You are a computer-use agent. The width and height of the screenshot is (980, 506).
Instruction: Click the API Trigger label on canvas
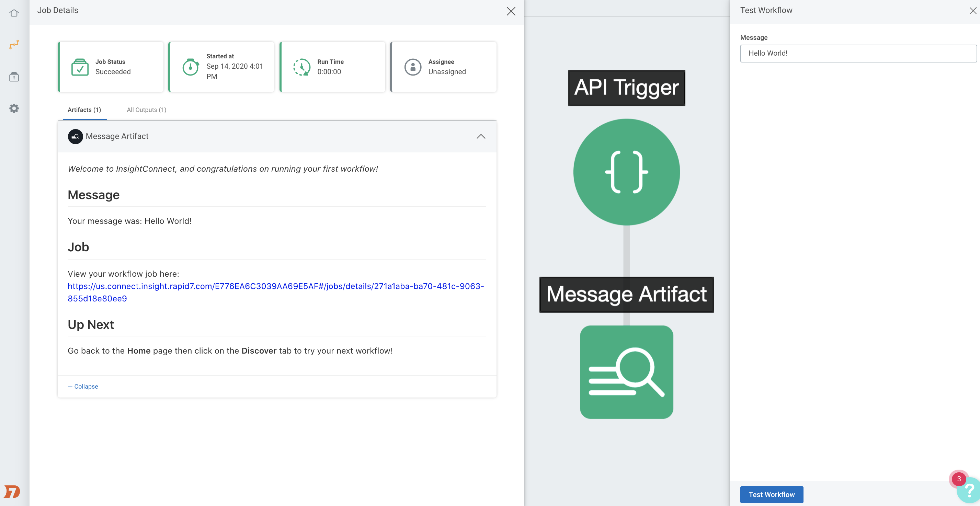coord(626,88)
